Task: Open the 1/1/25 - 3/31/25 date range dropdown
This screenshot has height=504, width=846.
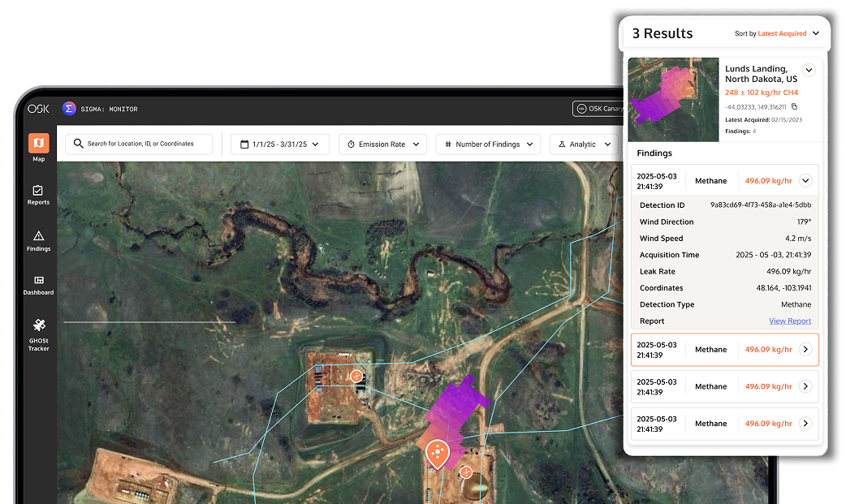Action: (x=279, y=144)
